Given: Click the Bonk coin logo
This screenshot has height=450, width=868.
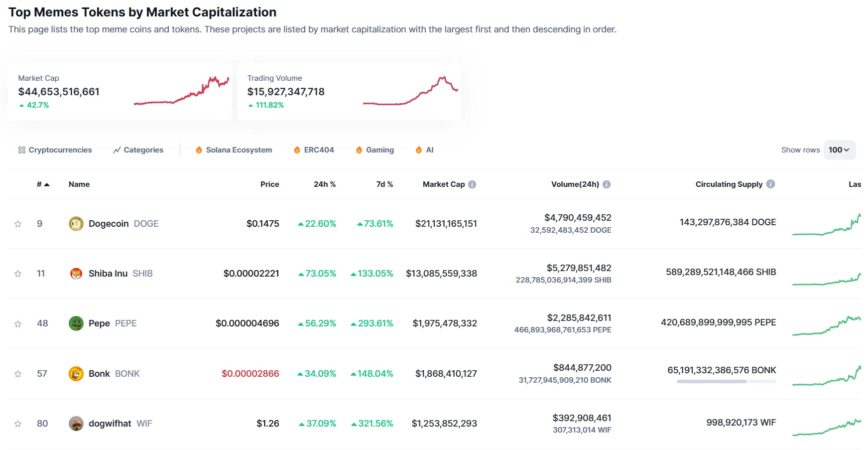Looking at the screenshot, I should click(x=76, y=374).
